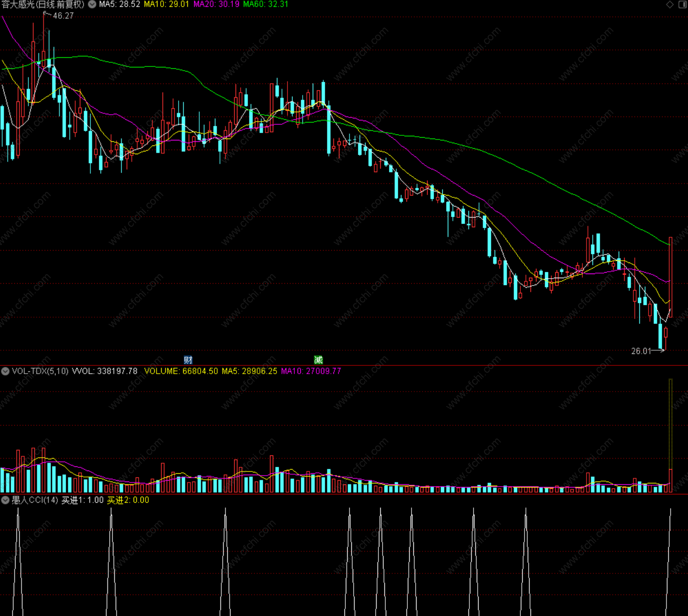The height and width of the screenshot is (616, 688).
Task: Click the diamond icon at top right
Action: click(x=670, y=5)
